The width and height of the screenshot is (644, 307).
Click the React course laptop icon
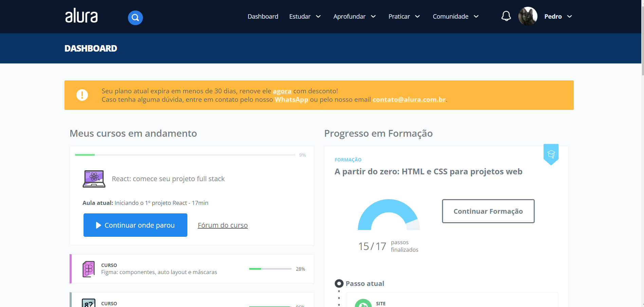[x=94, y=179]
